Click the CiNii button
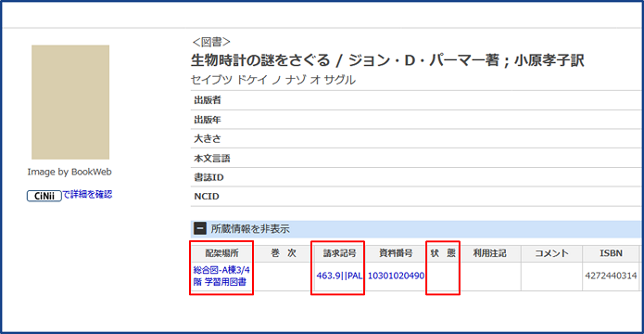644x334 pixels. [x=44, y=196]
